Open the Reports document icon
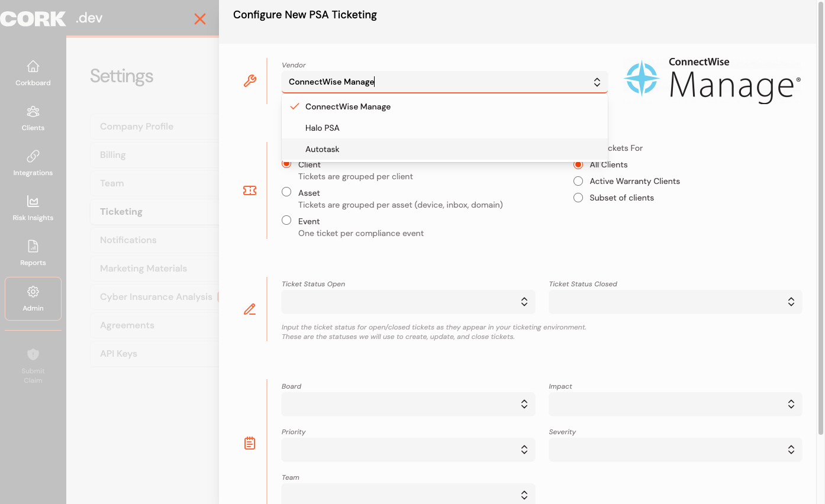825x504 pixels. 33,246
